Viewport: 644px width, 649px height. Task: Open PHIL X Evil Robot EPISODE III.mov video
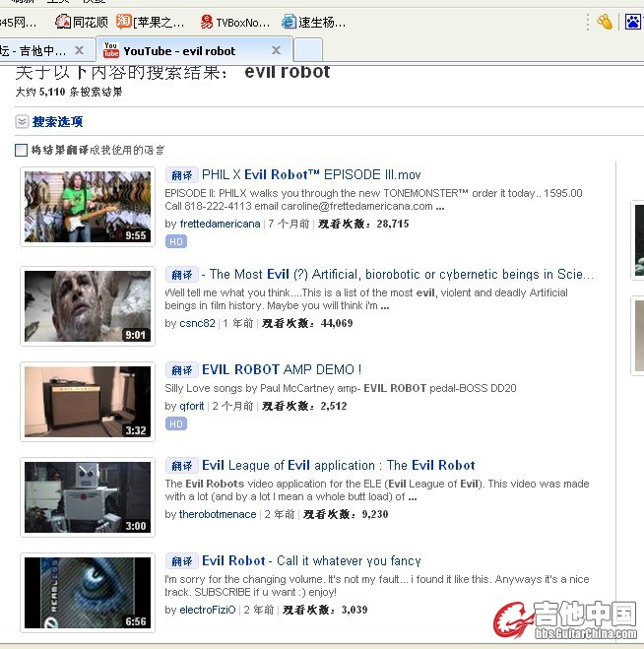(311, 174)
